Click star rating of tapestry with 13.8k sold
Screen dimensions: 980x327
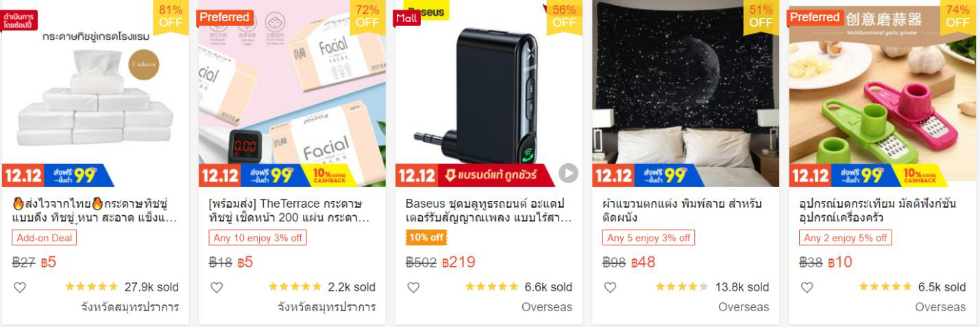pyautogui.click(x=682, y=287)
